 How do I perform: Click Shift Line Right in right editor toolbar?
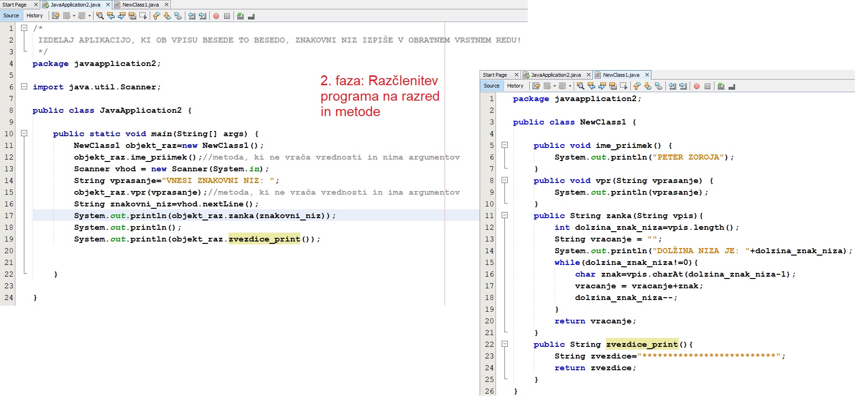(683, 86)
